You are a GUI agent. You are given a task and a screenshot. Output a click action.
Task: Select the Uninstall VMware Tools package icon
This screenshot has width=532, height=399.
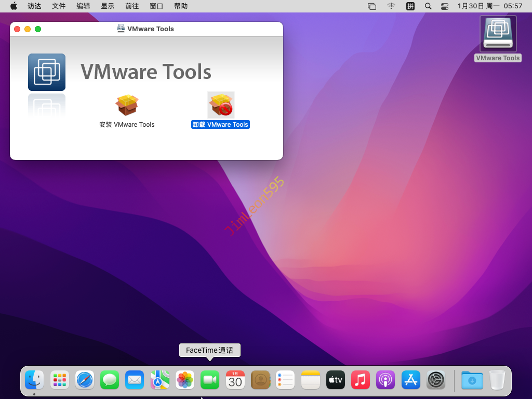[221, 105]
